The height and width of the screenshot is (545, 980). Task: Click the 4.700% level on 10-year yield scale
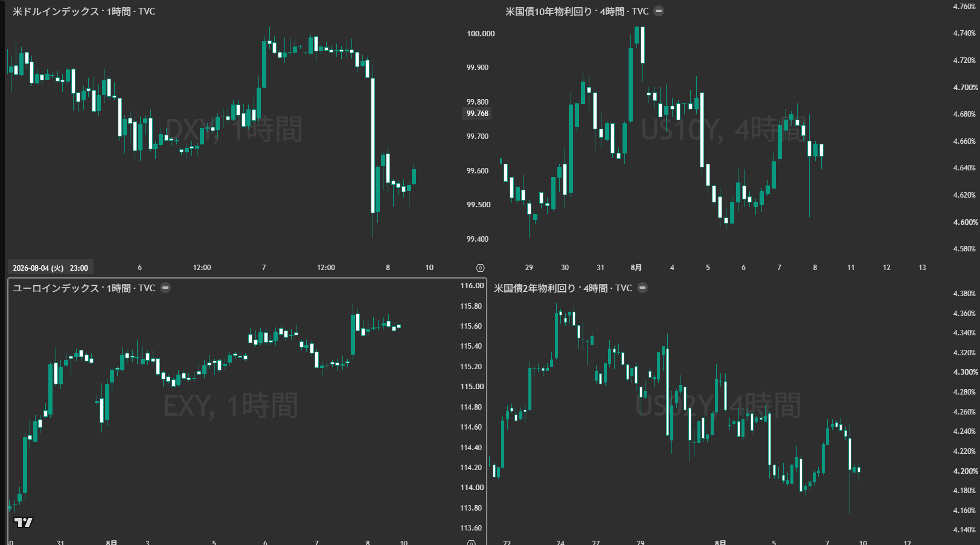(x=964, y=87)
